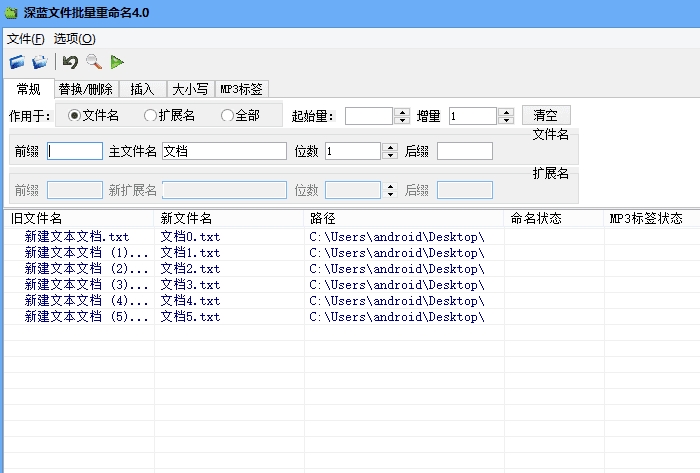Click the 主文件名 field containing 文档
700x473 pixels.
pyautogui.click(x=224, y=151)
